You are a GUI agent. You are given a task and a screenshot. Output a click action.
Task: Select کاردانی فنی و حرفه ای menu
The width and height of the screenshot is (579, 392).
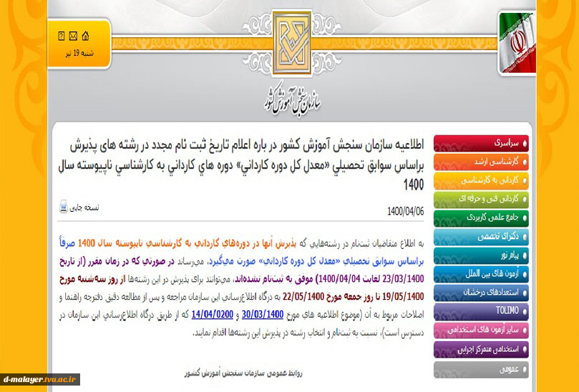pyautogui.click(x=481, y=200)
